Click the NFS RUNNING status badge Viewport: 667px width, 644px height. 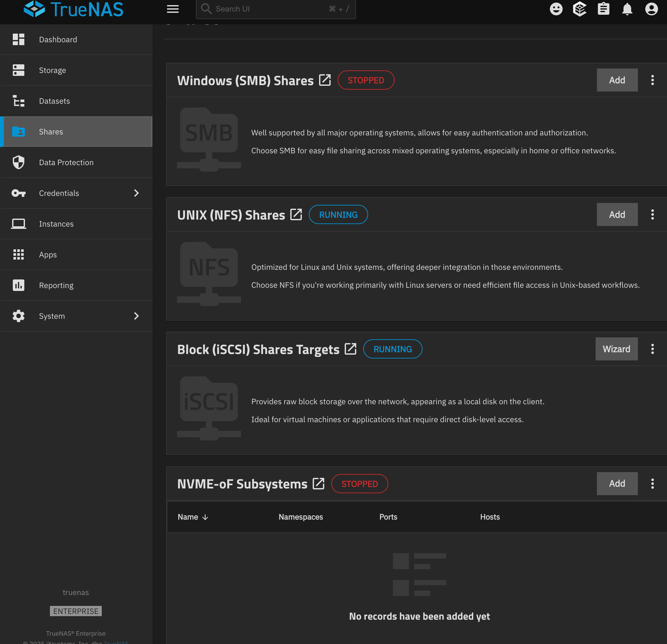(x=338, y=214)
